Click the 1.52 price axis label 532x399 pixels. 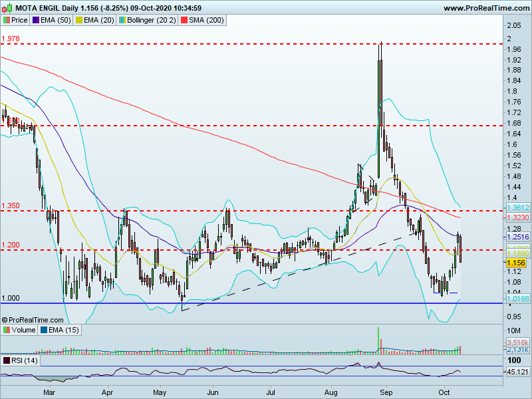(x=514, y=166)
